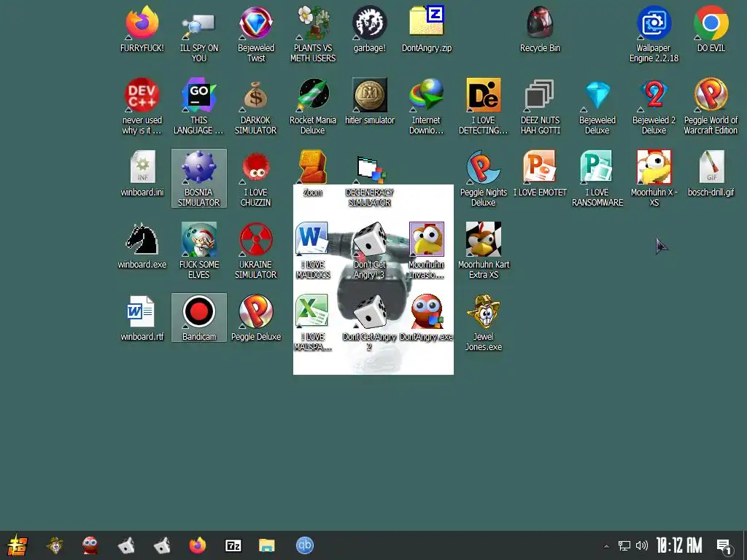Launch Jewel Jones.exe

[x=483, y=322]
